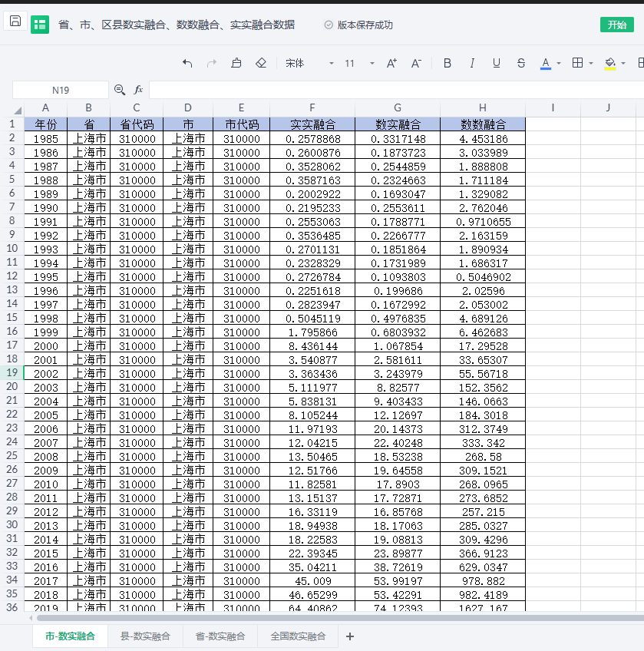Toggle italic formatting
Screen dimensions: 644x651
[472, 63]
